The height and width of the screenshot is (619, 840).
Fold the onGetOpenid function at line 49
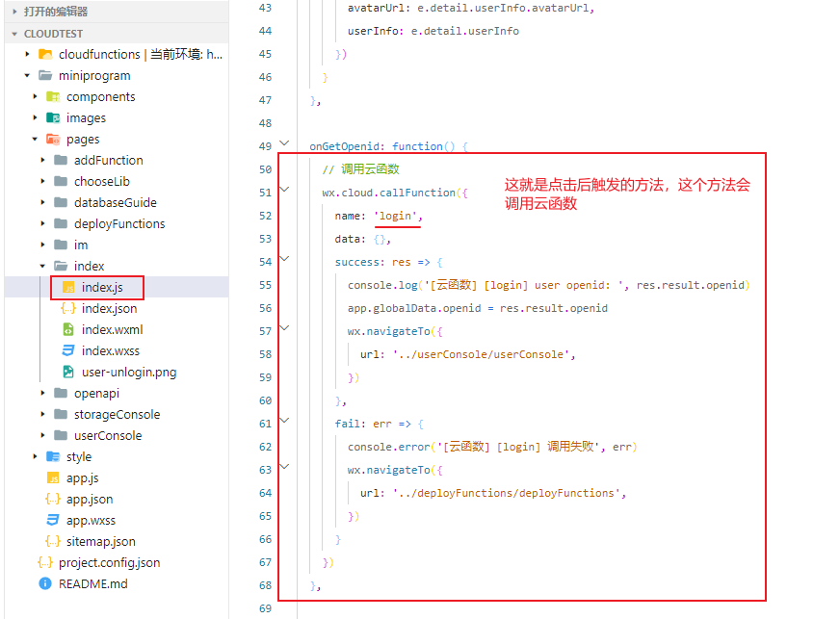click(x=285, y=143)
